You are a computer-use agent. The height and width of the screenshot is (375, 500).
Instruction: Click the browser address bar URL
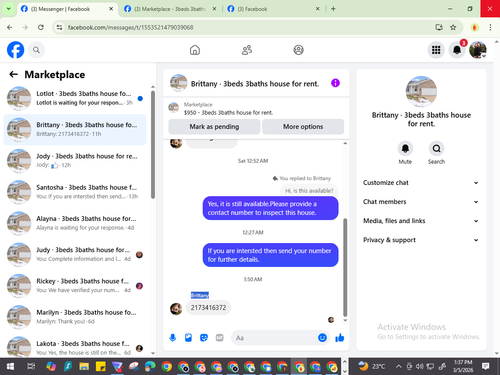(130, 27)
